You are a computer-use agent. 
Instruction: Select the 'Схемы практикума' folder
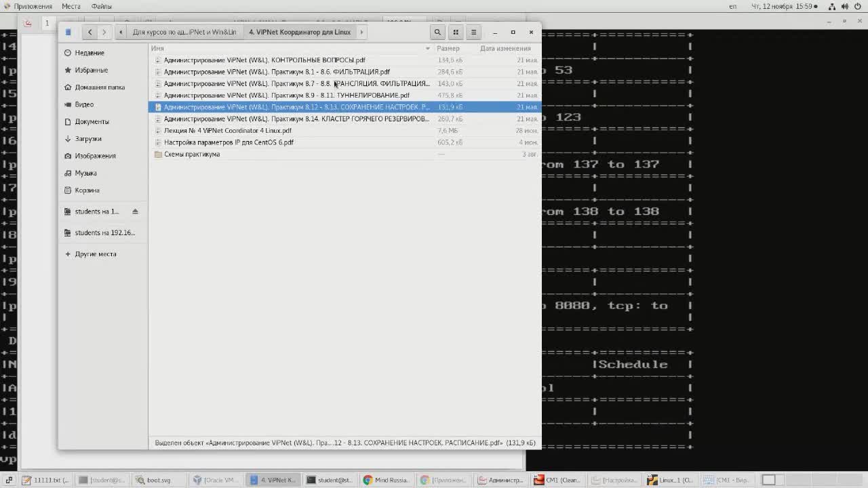click(x=344, y=155)
